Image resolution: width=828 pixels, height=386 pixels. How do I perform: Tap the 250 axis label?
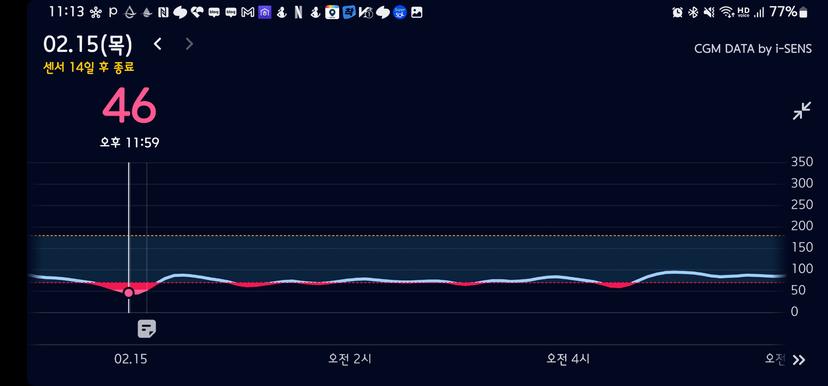[802, 205]
